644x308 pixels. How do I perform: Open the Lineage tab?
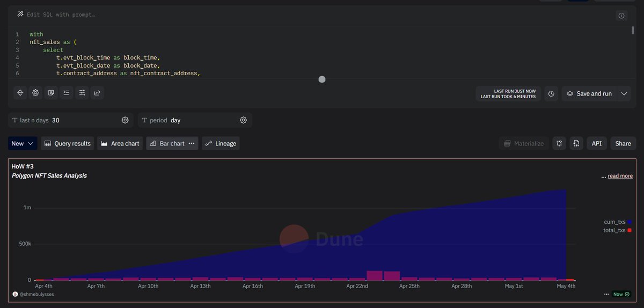coord(221,143)
